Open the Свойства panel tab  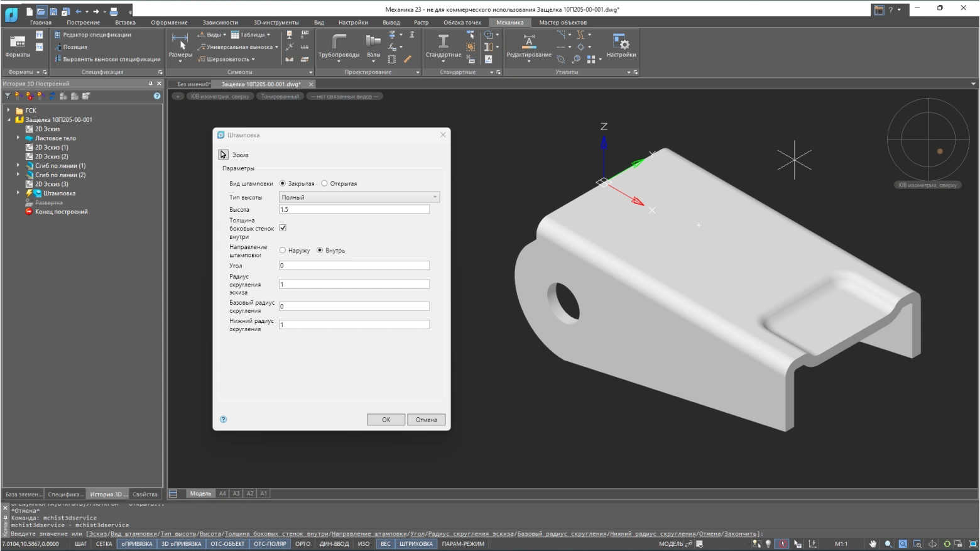click(145, 494)
